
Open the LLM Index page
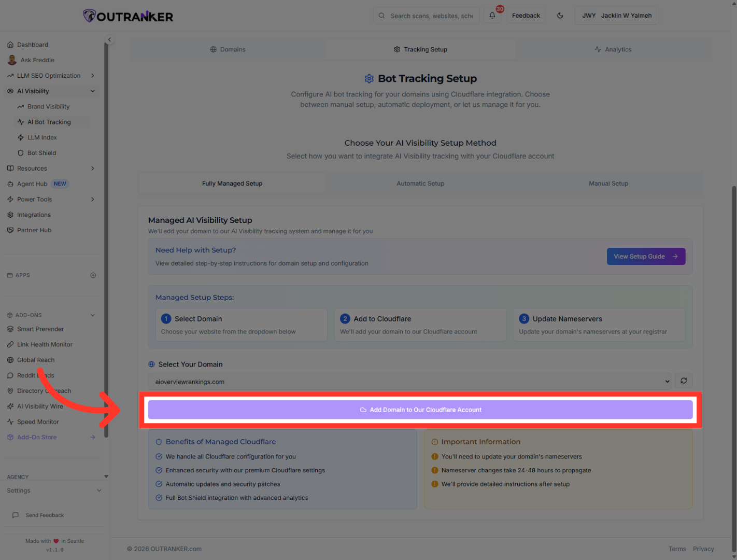pyautogui.click(x=42, y=137)
